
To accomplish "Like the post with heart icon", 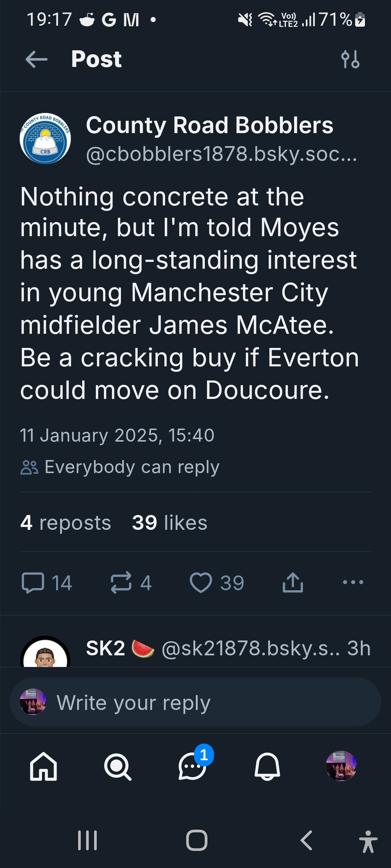I will [x=201, y=583].
